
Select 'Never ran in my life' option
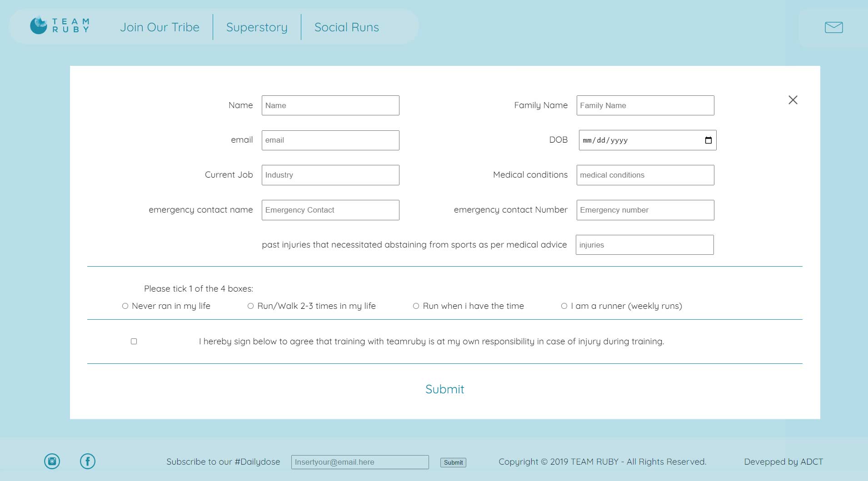125,306
